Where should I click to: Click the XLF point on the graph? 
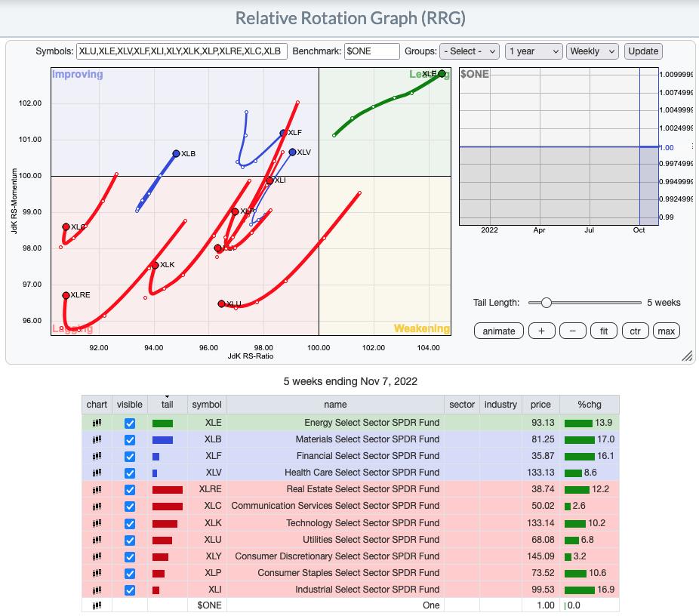click(x=283, y=133)
